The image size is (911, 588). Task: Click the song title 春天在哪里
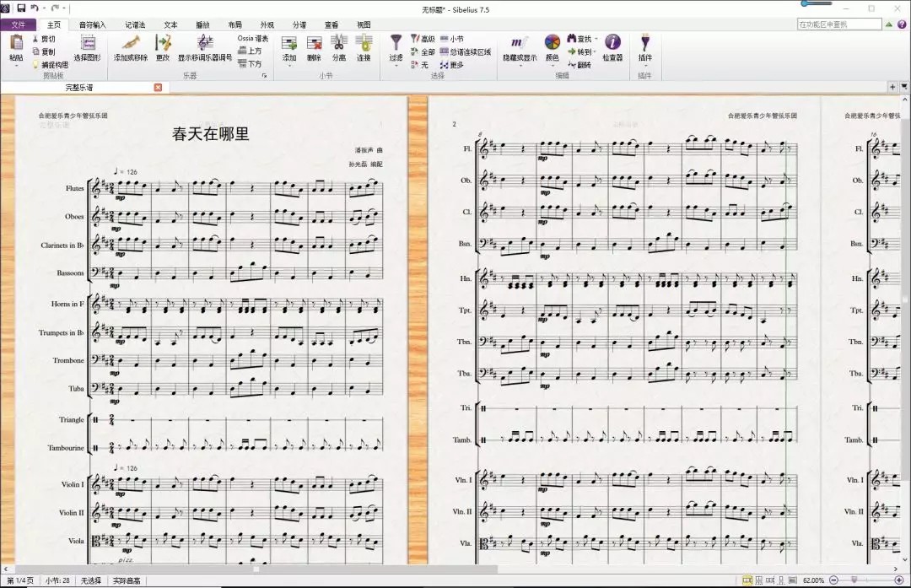210,134
